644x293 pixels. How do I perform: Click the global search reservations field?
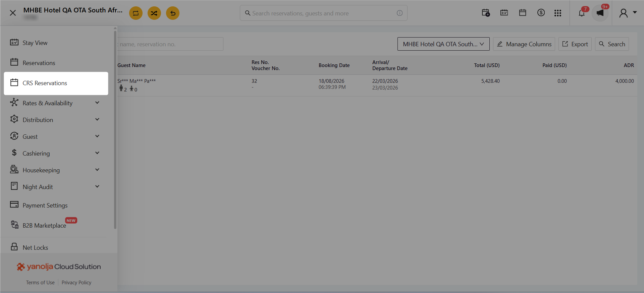(x=323, y=13)
